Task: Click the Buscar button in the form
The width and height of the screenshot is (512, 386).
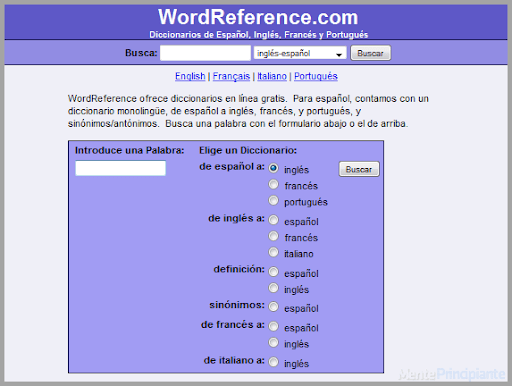Action: coord(359,169)
